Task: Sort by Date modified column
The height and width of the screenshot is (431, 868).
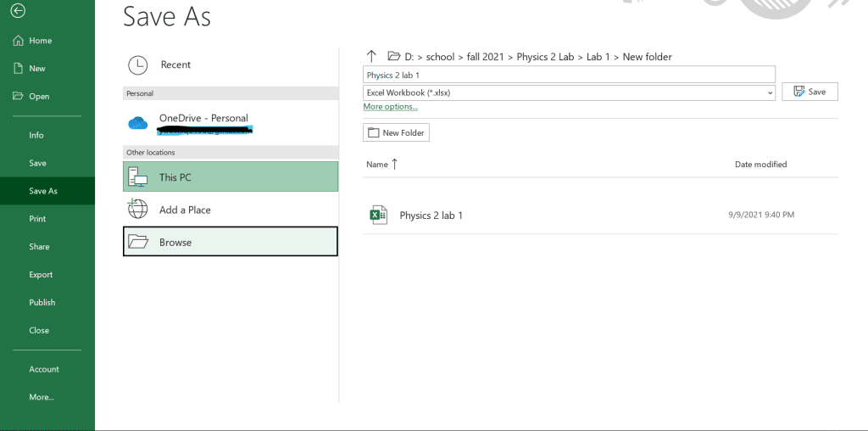Action: [x=760, y=165]
